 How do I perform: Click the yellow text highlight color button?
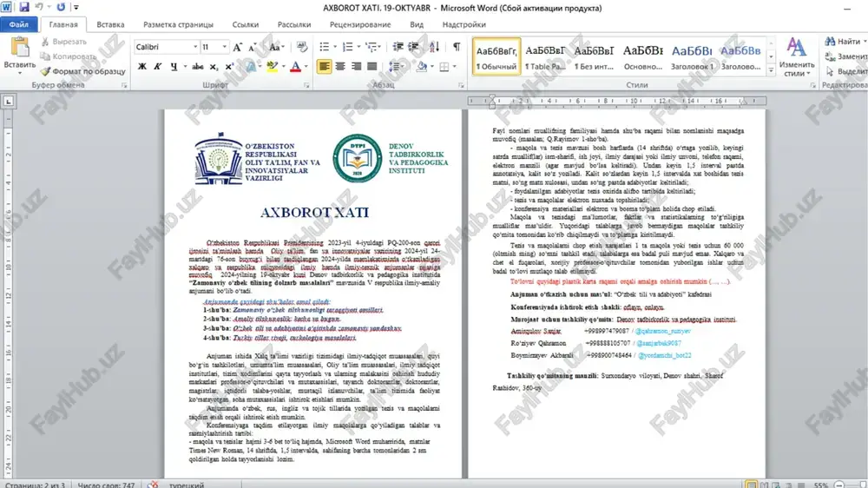click(x=271, y=67)
